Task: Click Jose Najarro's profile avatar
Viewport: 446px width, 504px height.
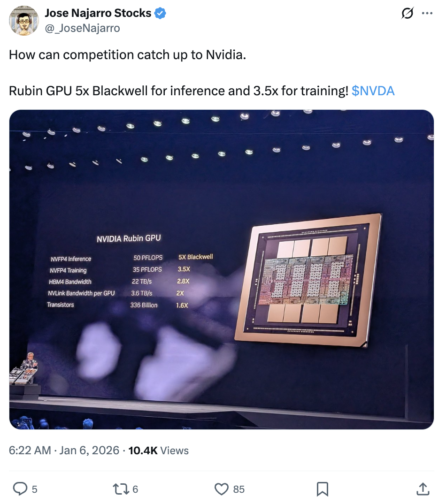Action: tap(24, 21)
